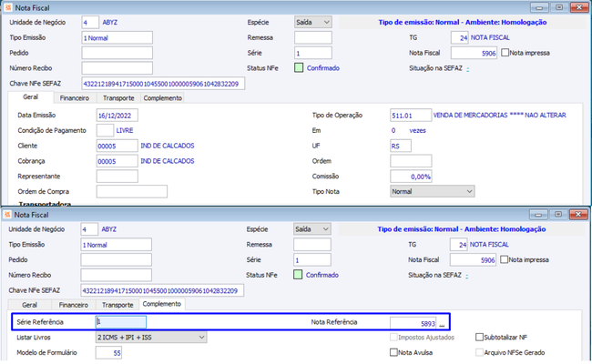
Task: Switch to Geral tab in lower window
Action: pyautogui.click(x=29, y=305)
